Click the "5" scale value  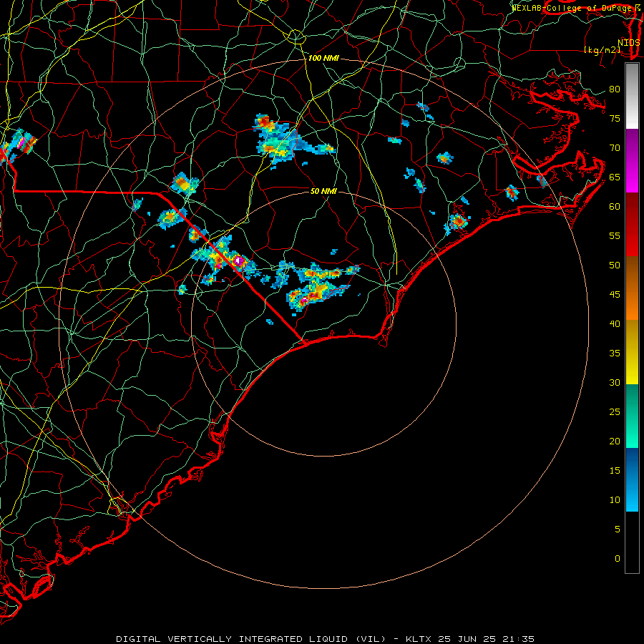click(x=618, y=530)
